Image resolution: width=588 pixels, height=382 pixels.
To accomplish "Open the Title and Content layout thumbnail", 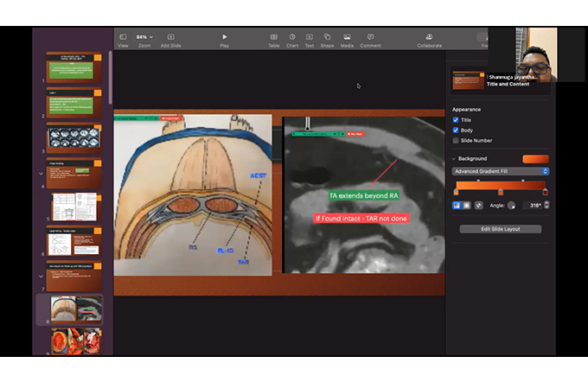I will 468,80.
